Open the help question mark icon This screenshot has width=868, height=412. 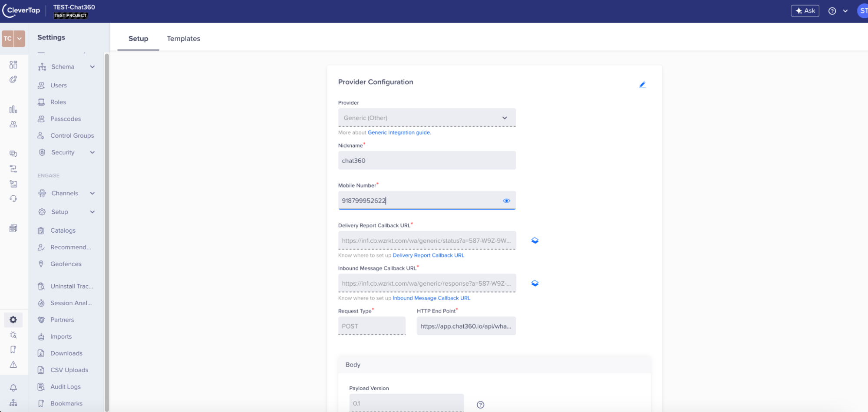click(x=832, y=11)
